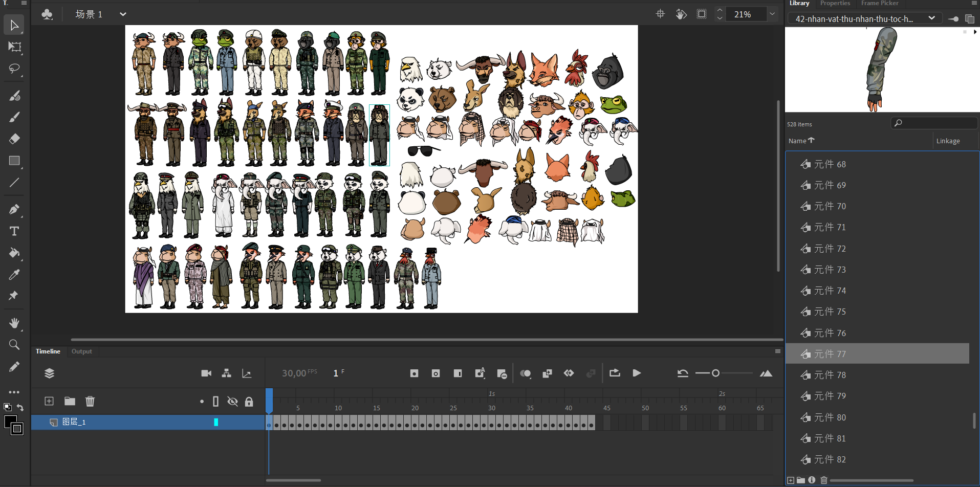This screenshot has width=980, height=487.
Task: Select the Hand tool
Action: [x=14, y=323]
